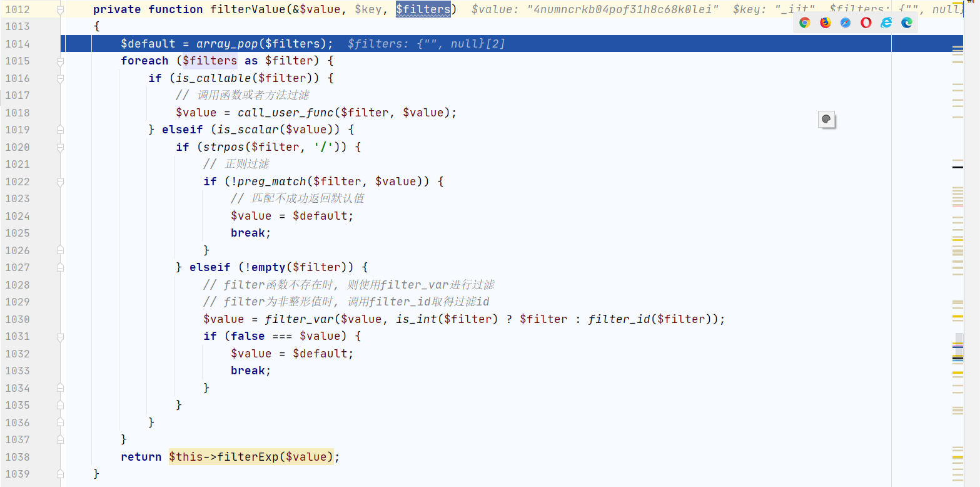The height and width of the screenshot is (487, 980).
Task: Select line number 1014 in gutter
Action: pos(18,44)
